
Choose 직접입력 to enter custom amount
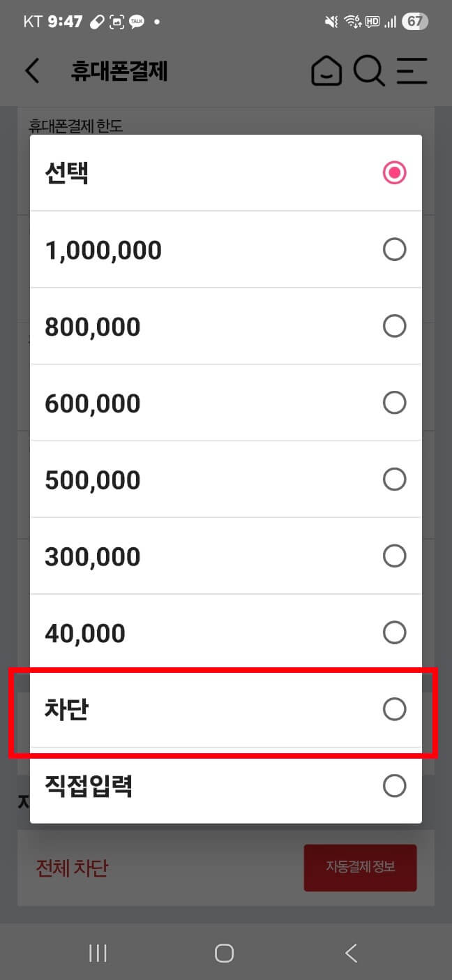(395, 786)
